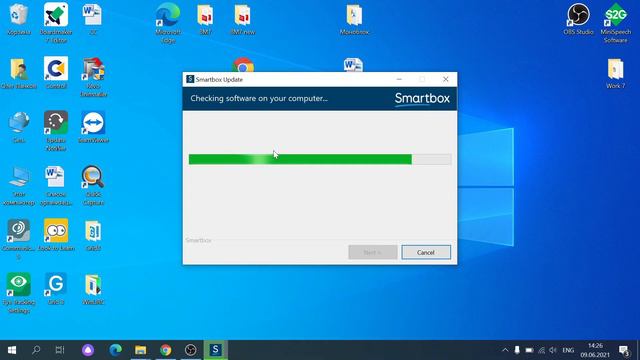
Task: Select the Communicator 5 shortcut
Action: click(18, 239)
